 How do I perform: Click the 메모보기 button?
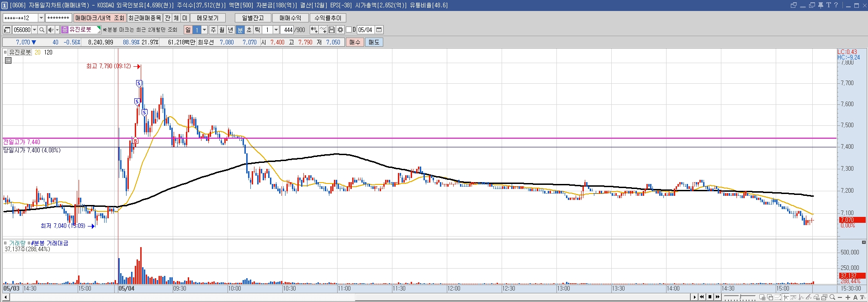208,18
